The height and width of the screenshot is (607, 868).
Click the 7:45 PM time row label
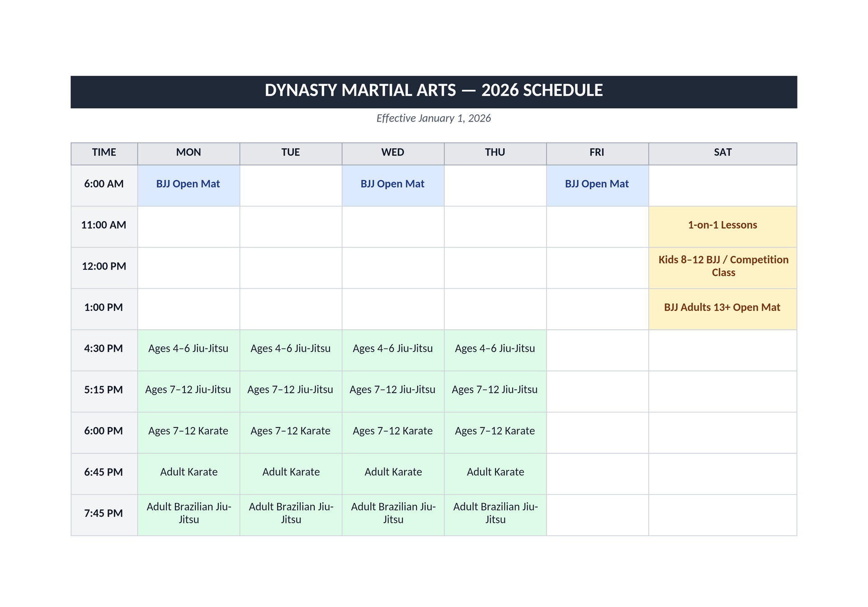(x=104, y=515)
